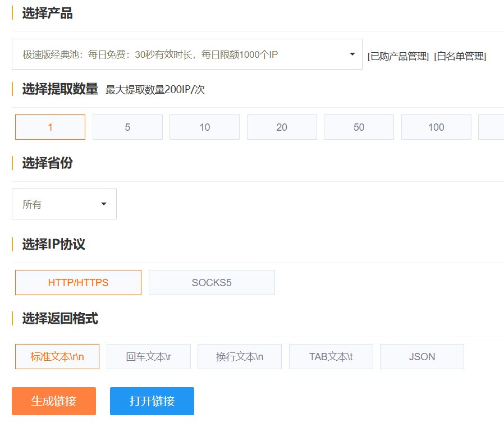Open 已购产品管理 link
Image resolution: width=504 pixels, height=427 pixels.
398,56
